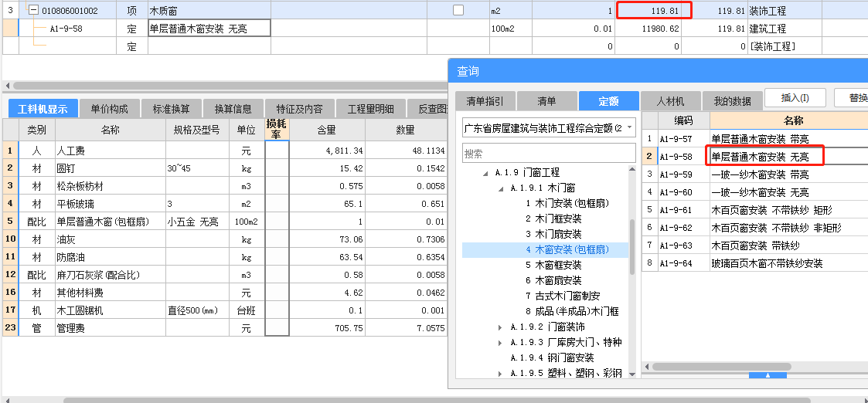The width and height of the screenshot is (868, 403).
Task: Click the 管理费 row
Action: coord(224,328)
